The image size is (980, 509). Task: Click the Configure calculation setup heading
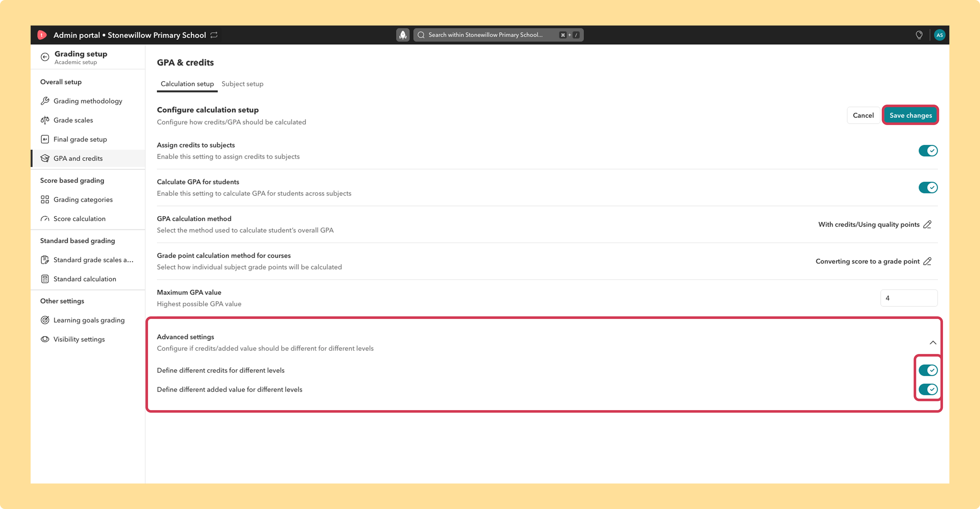(x=208, y=110)
